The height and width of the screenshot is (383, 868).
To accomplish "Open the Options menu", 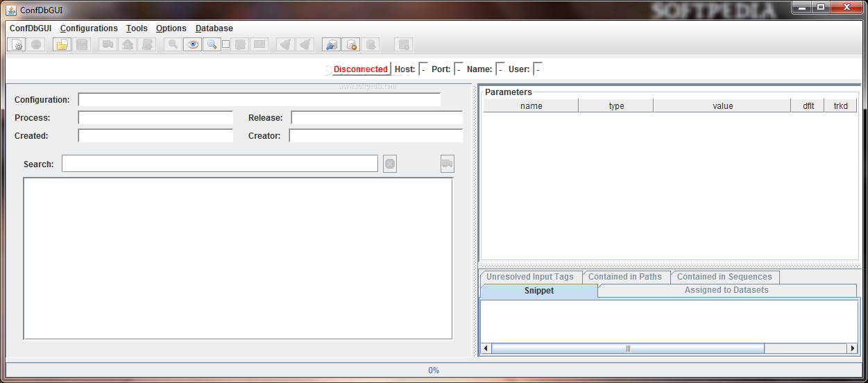I will (171, 28).
